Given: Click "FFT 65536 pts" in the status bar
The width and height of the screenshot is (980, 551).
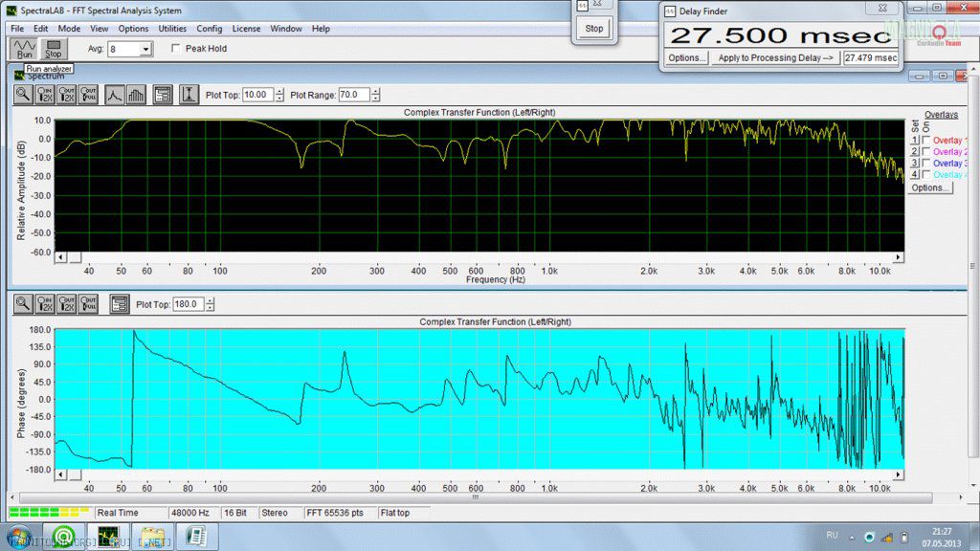Looking at the screenshot, I should 335,513.
